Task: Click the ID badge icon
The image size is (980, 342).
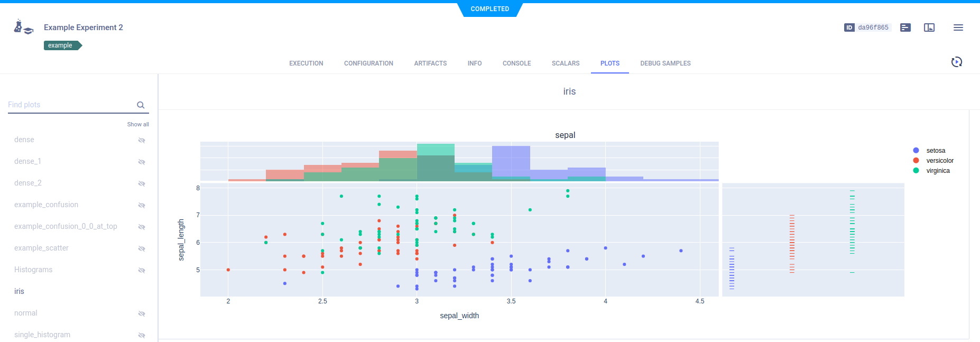Action: (849, 27)
